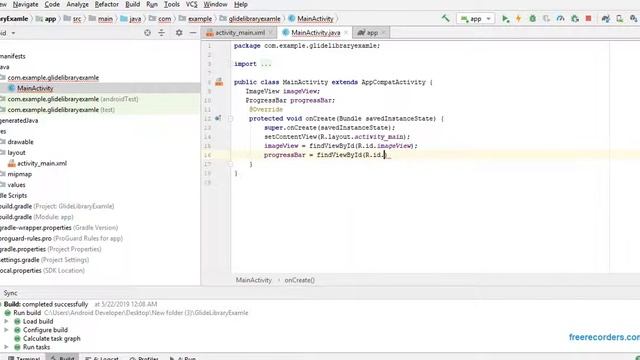Image resolution: width=640 pixels, height=360 pixels.
Task: Open the Navigate menu
Action: point(25,4)
